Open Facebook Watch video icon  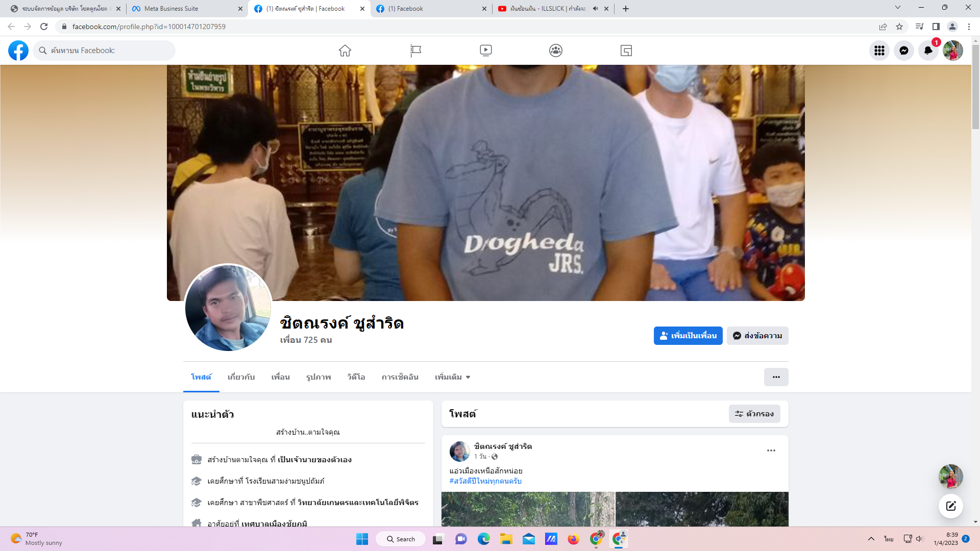485,51
